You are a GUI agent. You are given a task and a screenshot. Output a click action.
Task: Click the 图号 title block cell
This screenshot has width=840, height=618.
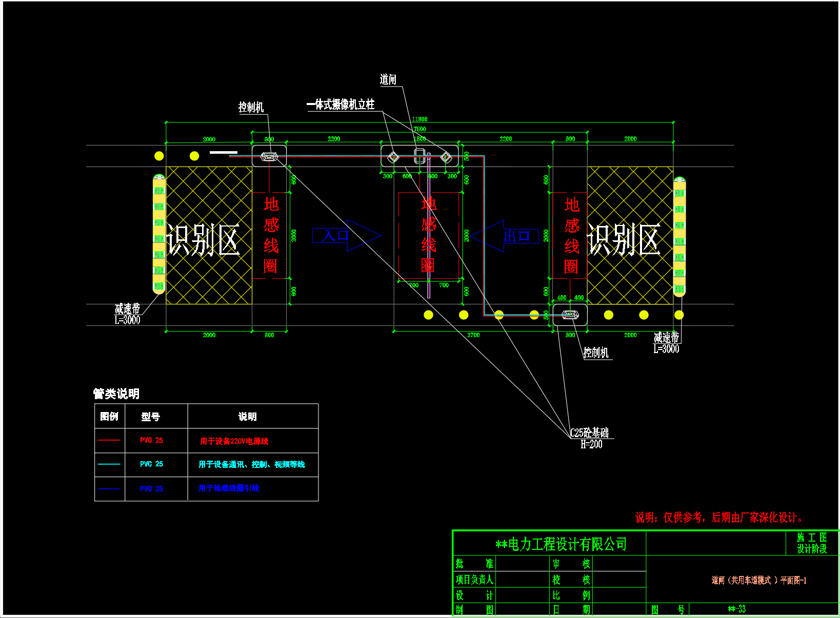click(668, 610)
